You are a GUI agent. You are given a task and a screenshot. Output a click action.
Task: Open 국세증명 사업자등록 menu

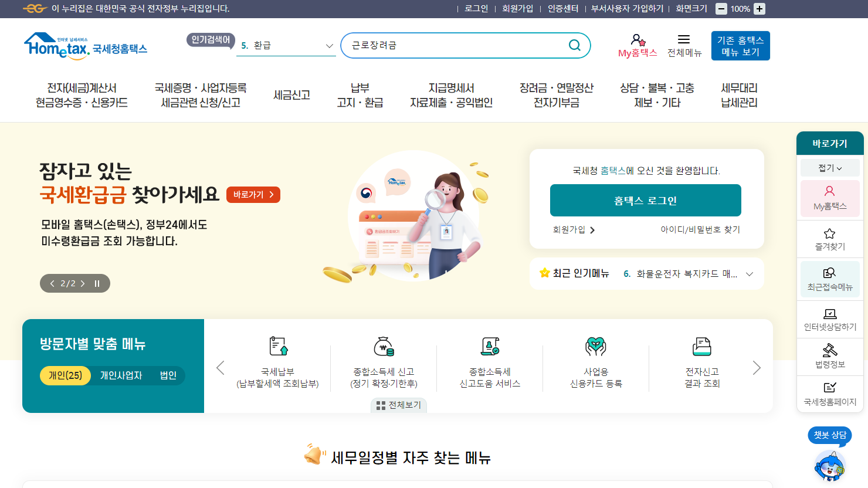pos(201,95)
